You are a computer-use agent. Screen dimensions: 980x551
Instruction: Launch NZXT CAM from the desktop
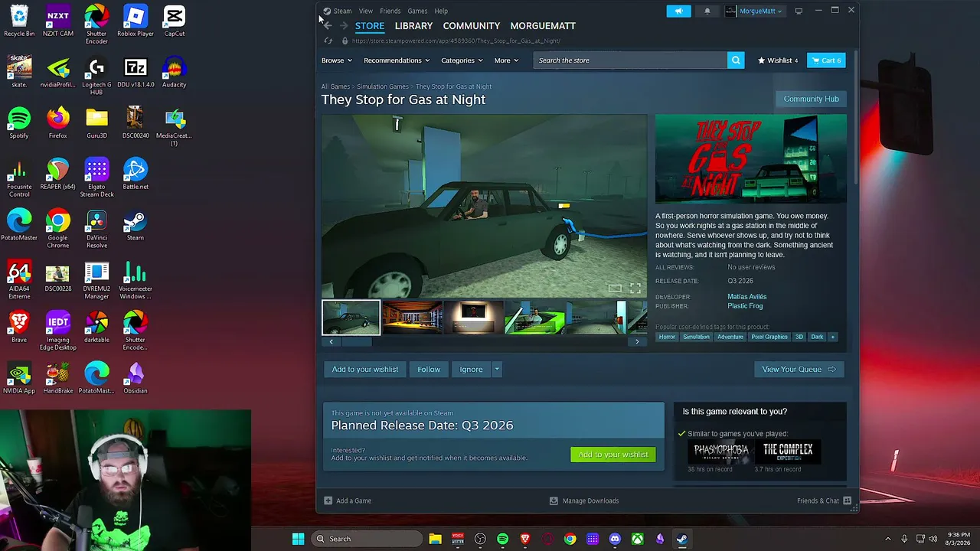(57, 21)
